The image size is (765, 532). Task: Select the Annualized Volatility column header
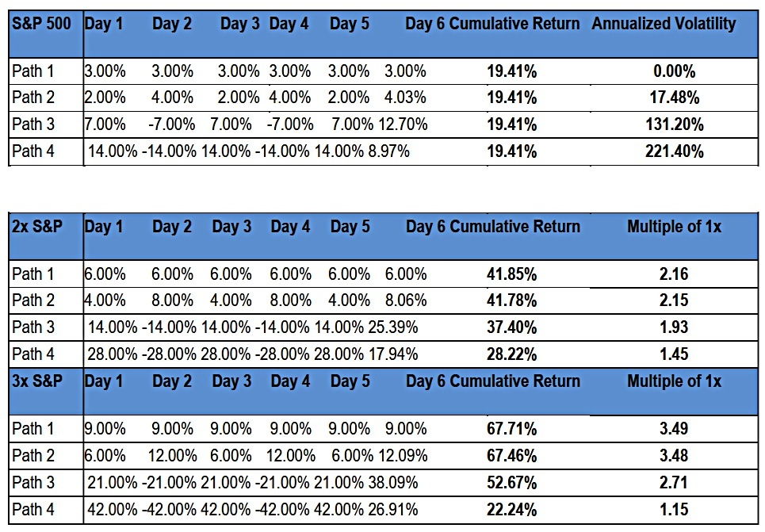click(664, 24)
